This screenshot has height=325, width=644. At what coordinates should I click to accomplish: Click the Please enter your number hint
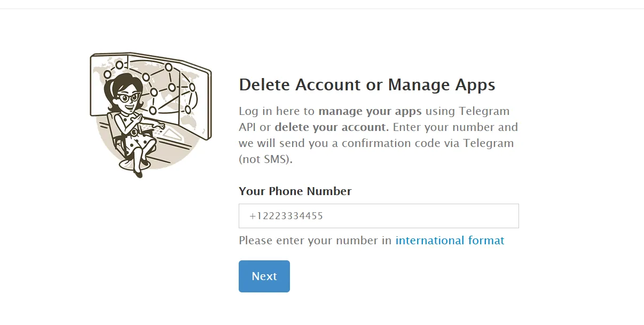(x=315, y=241)
